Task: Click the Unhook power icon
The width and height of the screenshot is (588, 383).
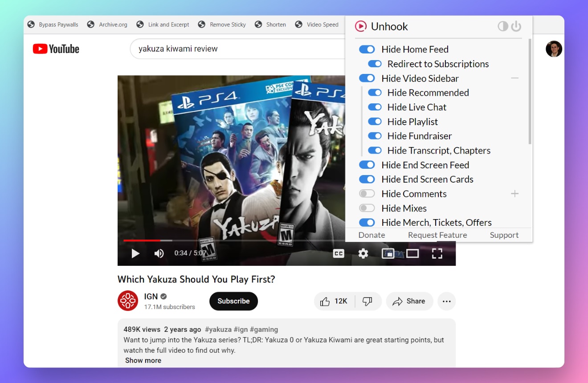Action: (516, 26)
